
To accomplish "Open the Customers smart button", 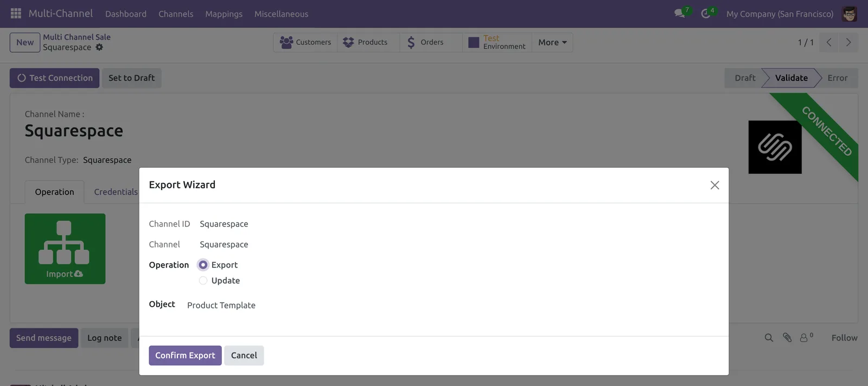I will tap(305, 42).
